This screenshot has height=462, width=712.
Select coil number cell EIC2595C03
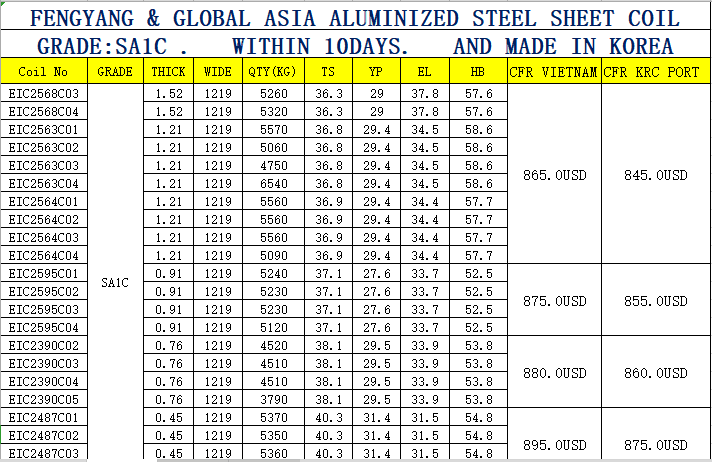click(44, 309)
